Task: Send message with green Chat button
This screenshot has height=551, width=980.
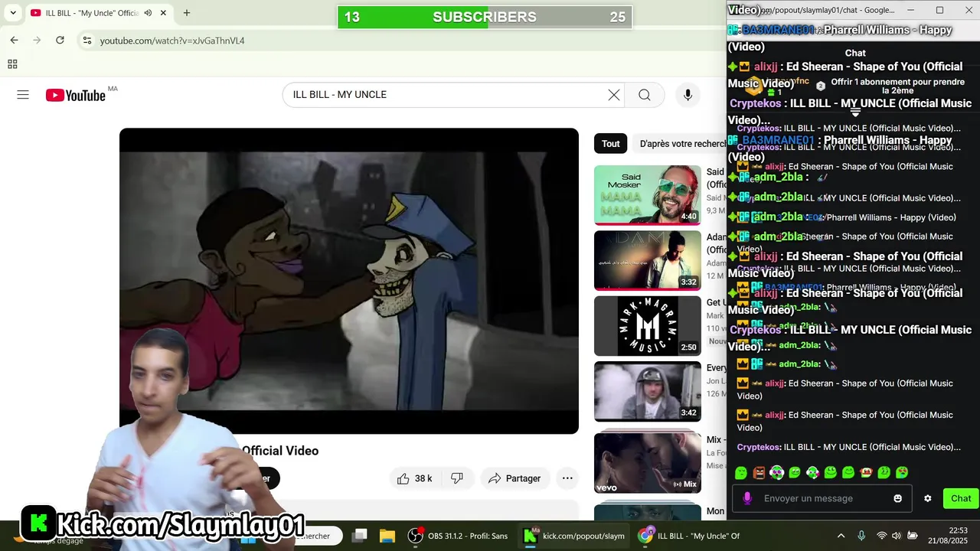Action: (961, 498)
